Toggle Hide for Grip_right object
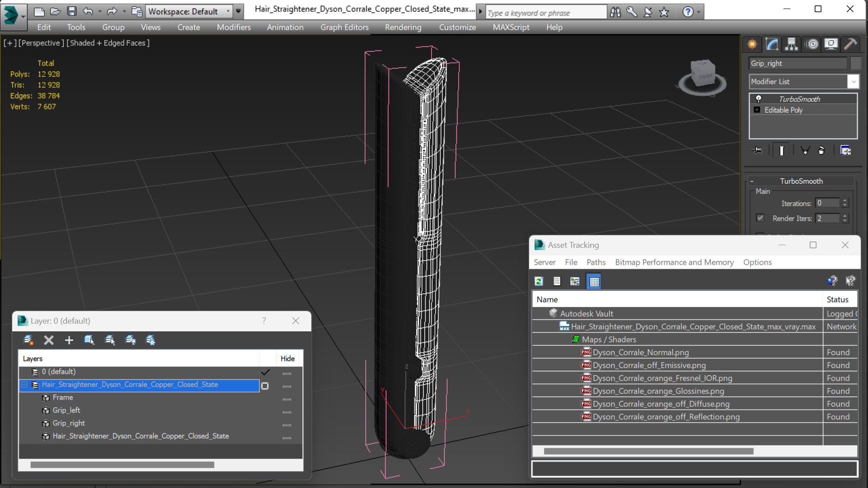Image resolution: width=868 pixels, height=488 pixels. pos(287,425)
